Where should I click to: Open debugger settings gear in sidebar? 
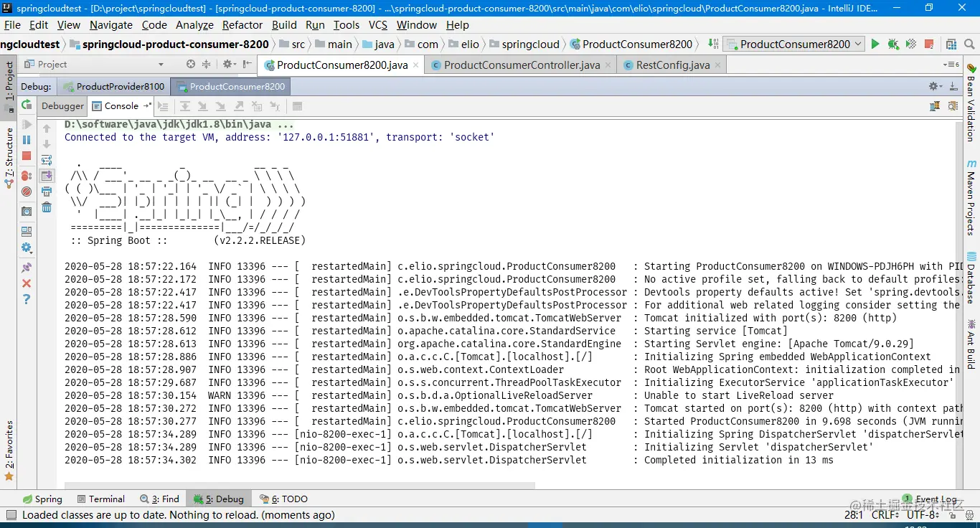click(27, 247)
